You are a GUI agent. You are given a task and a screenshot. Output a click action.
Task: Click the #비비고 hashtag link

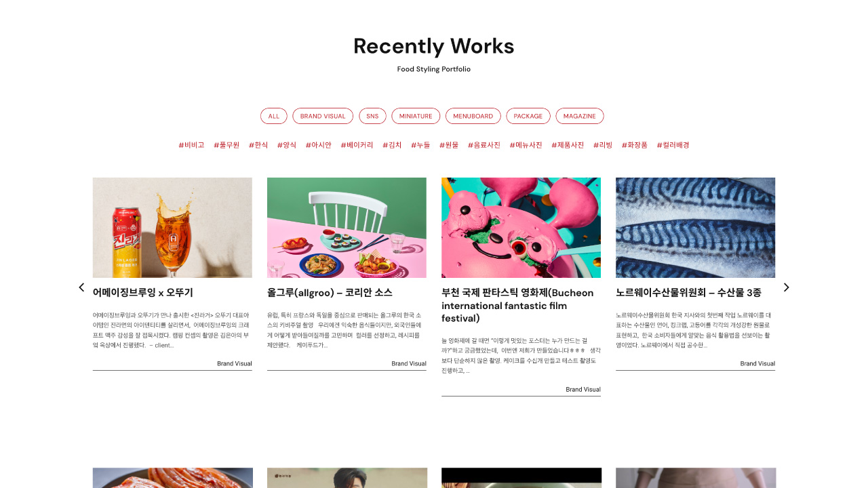191,145
